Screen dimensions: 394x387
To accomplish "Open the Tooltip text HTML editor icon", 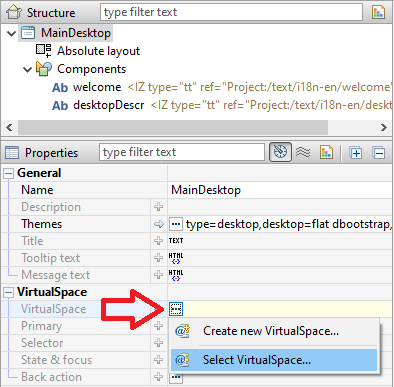I will [x=176, y=258].
